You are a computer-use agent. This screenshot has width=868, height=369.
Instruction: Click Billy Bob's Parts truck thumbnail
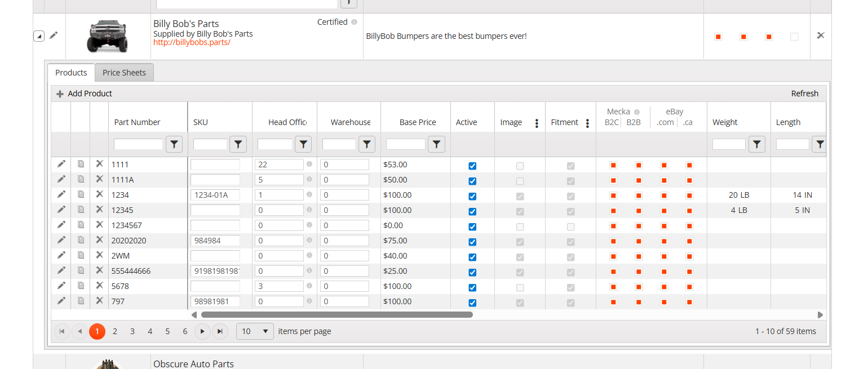108,35
